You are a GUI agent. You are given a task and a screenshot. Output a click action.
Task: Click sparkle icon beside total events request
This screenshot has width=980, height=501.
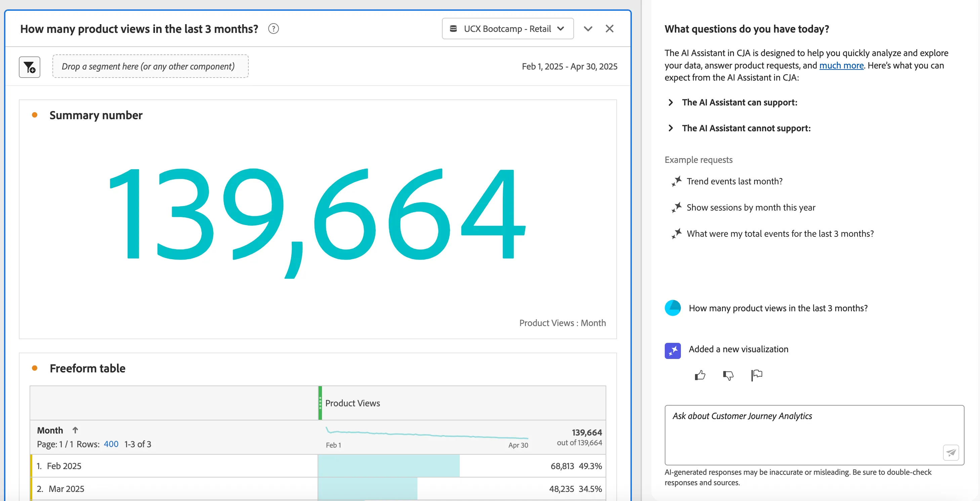point(677,233)
